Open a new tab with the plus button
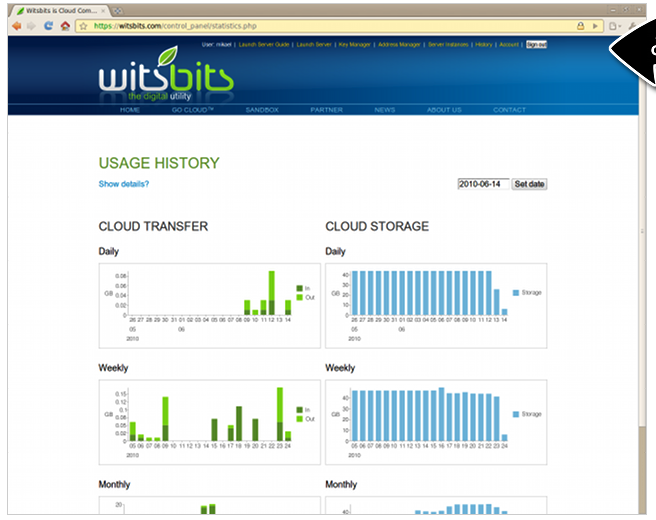Viewport: 656px width, 520px height. pos(118,11)
